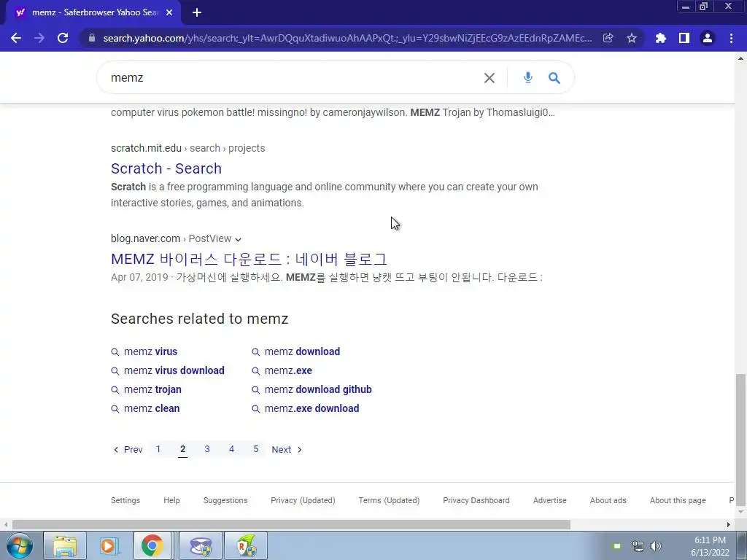Open the Privacy Dashboard footer link
The height and width of the screenshot is (560, 747).
coord(476,500)
